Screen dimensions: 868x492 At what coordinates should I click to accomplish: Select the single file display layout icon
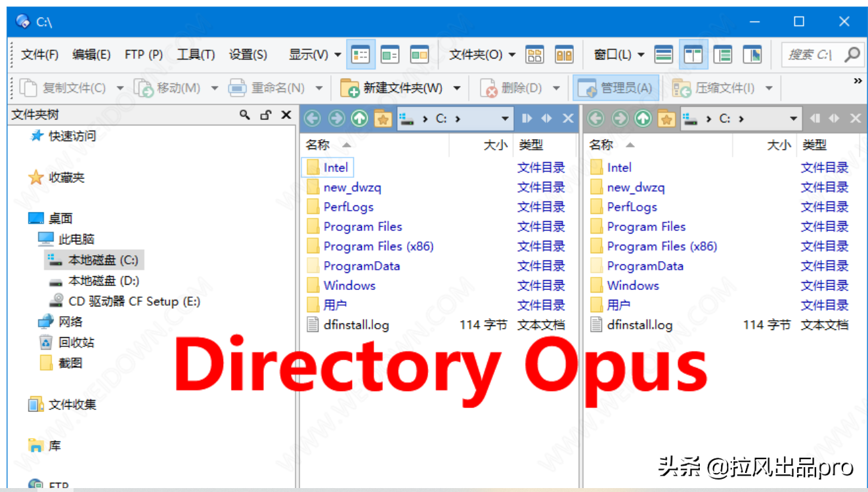664,54
